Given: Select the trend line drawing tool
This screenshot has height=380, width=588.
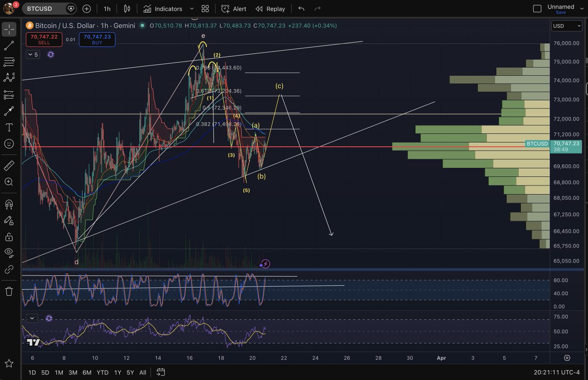Looking at the screenshot, I should point(9,46).
